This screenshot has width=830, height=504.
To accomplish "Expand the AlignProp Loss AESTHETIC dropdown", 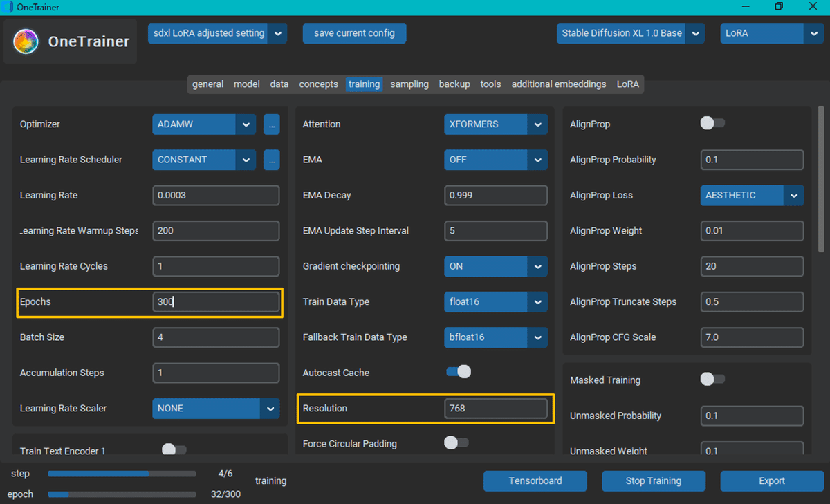I will 753,196.
